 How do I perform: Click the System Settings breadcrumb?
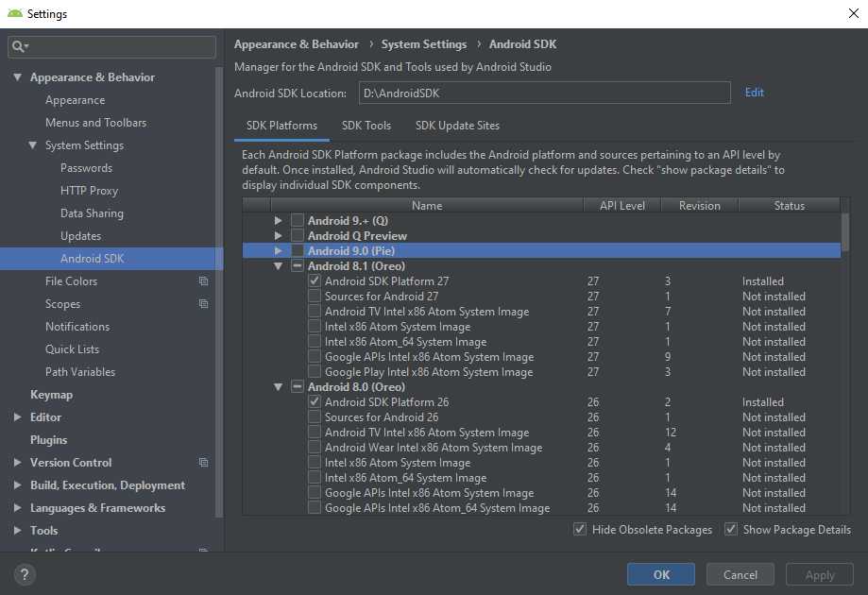pos(424,44)
